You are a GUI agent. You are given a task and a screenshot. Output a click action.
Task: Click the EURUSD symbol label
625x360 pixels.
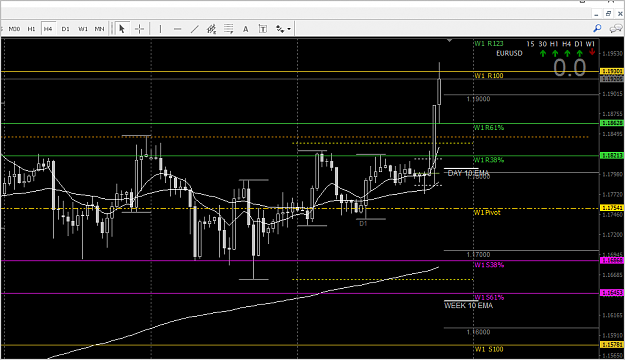pyautogui.click(x=509, y=53)
